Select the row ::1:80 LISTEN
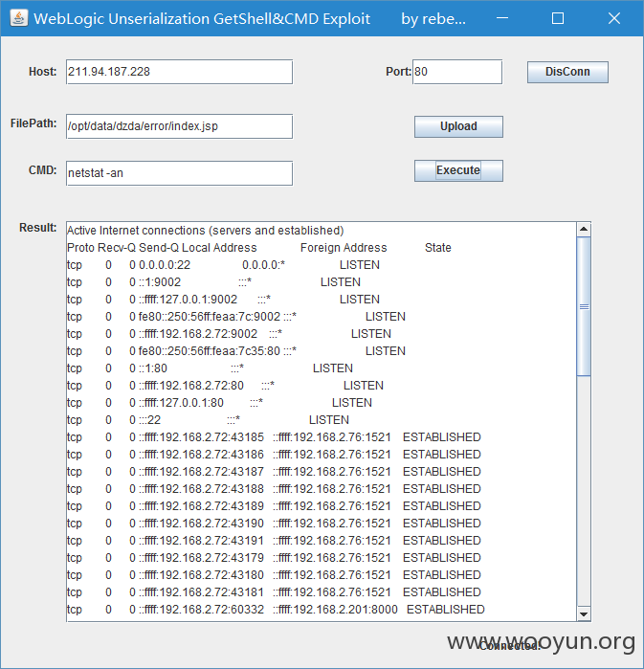 coord(210,368)
